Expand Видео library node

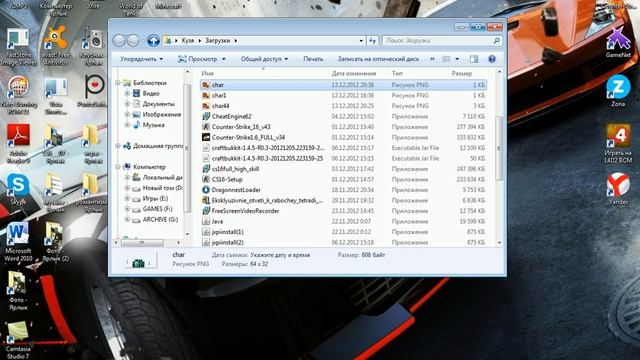pyautogui.click(x=127, y=93)
